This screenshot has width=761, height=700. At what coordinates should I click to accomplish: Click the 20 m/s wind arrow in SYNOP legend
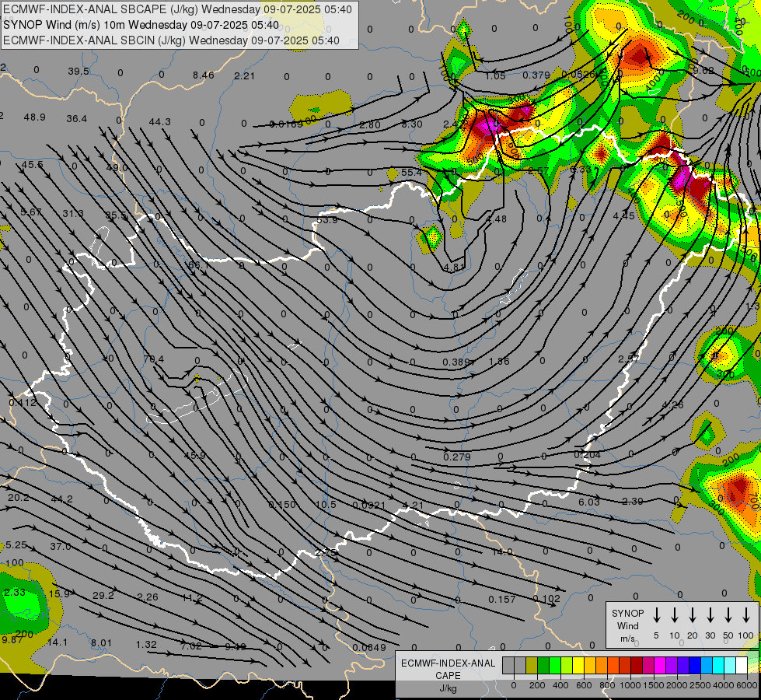tap(693, 615)
